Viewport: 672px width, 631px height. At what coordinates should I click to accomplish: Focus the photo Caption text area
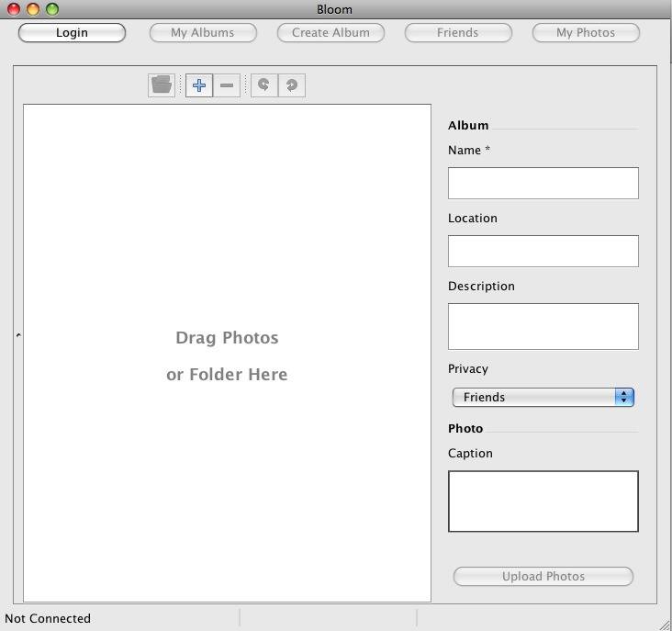click(x=543, y=501)
